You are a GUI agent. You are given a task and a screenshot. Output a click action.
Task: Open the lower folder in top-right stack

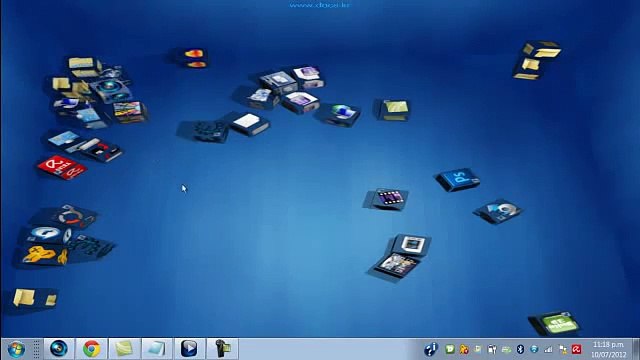(529, 69)
